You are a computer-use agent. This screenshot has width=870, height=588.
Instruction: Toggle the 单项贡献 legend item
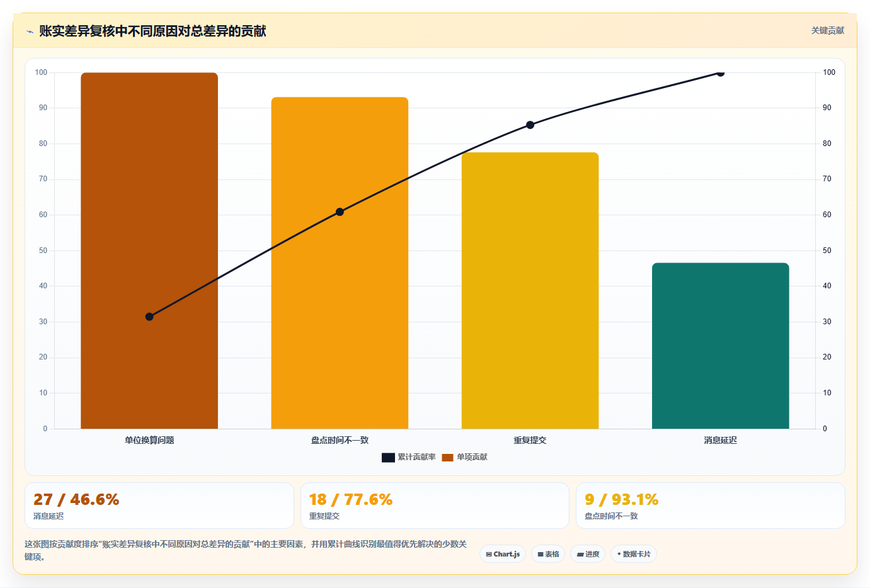pyautogui.click(x=464, y=457)
